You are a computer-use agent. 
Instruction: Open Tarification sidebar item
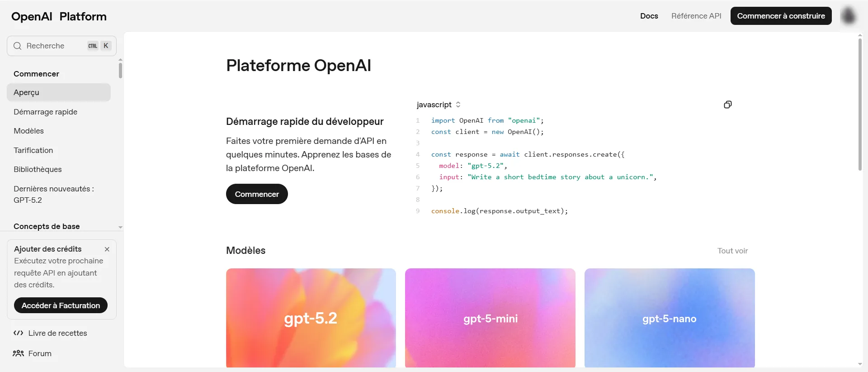click(x=33, y=150)
